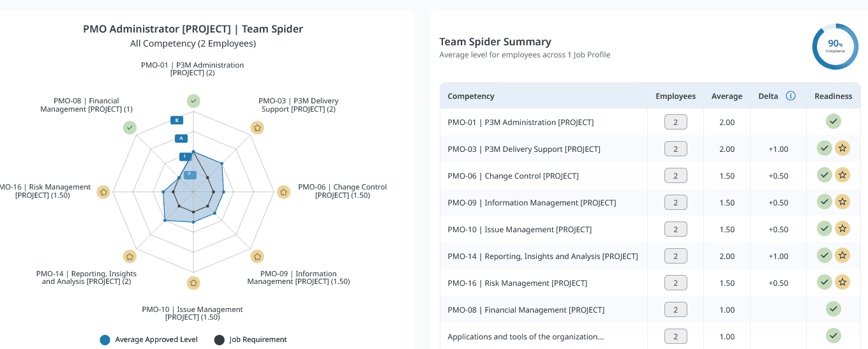868x349 pixels.
Task: Open employees count for Applications and tools row
Action: coord(676,336)
